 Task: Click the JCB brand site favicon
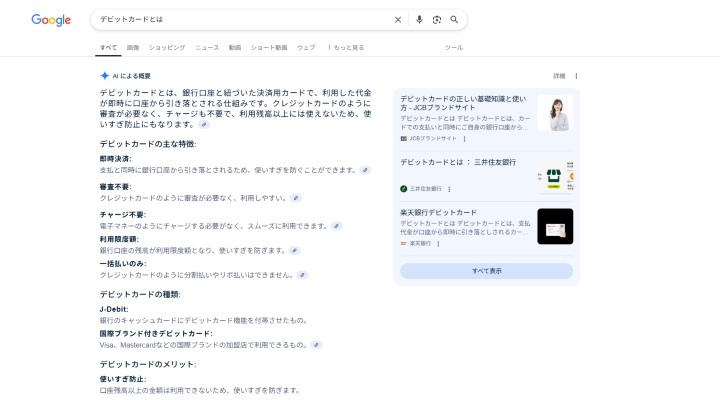point(404,139)
